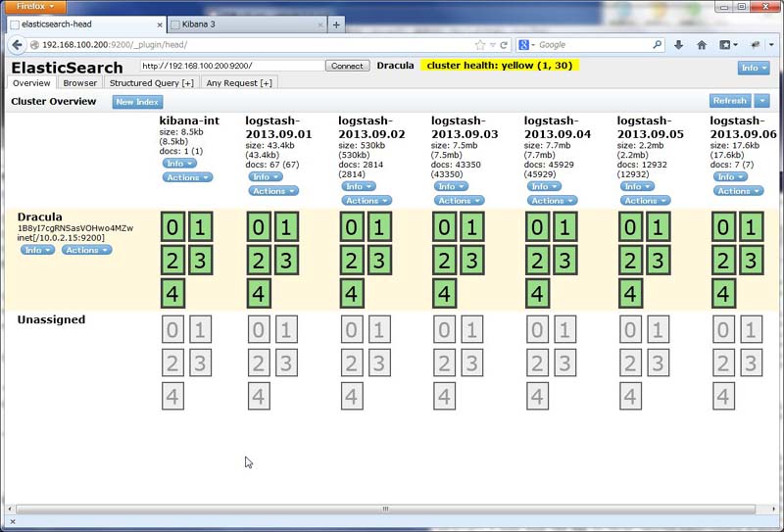784x532 pixels.
Task: Select unassigned shard 2 of logstash-2013.09.05
Action: [x=630, y=363]
